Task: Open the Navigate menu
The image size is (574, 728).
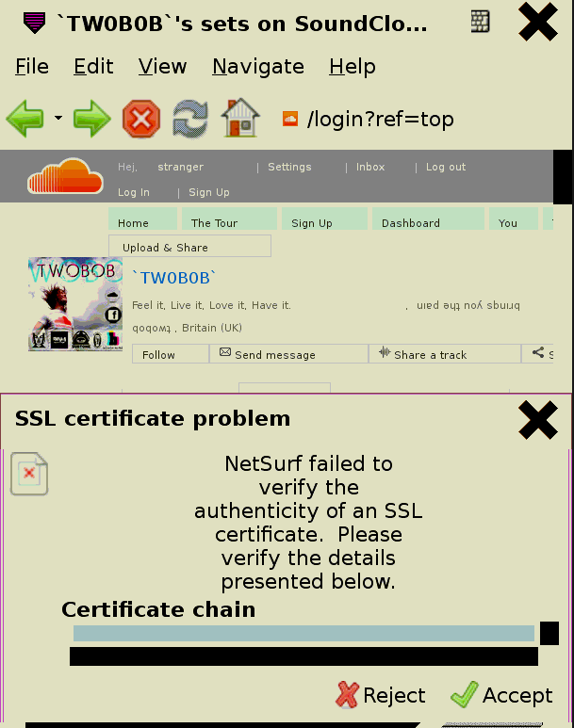Action: coord(258,66)
